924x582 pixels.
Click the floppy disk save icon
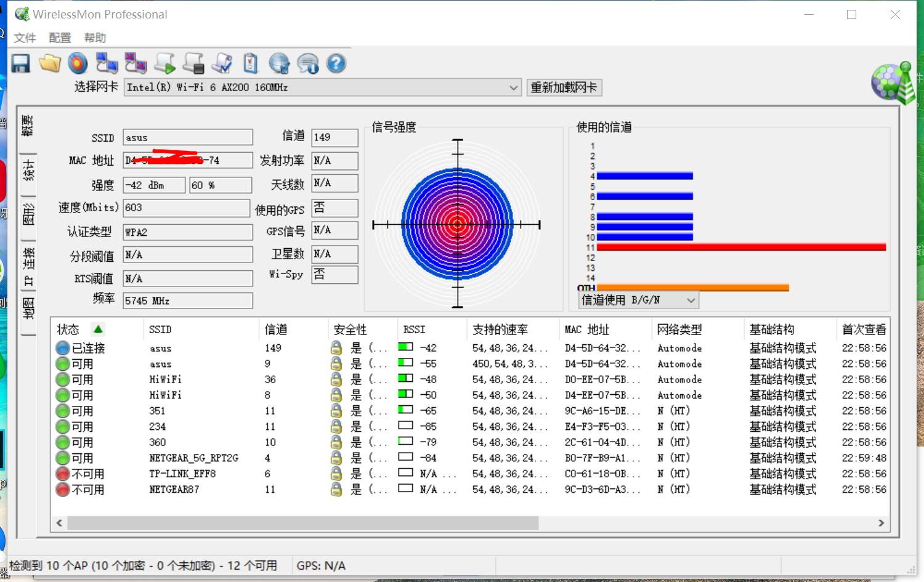point(20,63)
